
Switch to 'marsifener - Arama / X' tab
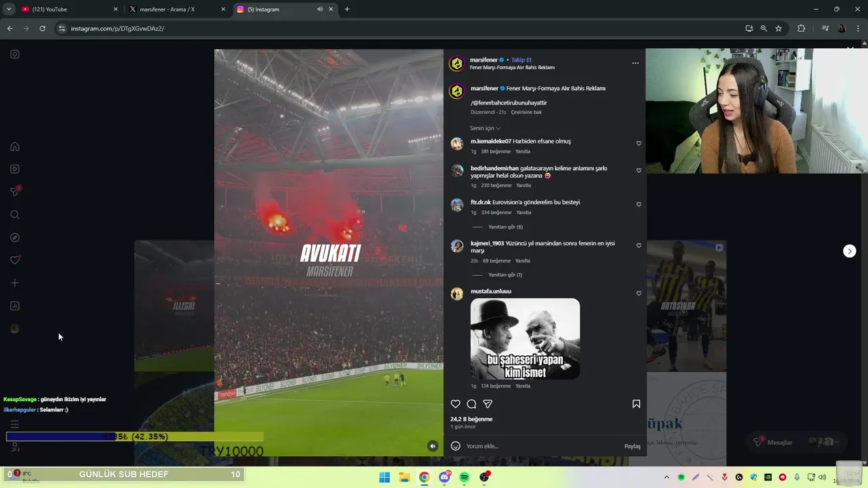(176, 9)
